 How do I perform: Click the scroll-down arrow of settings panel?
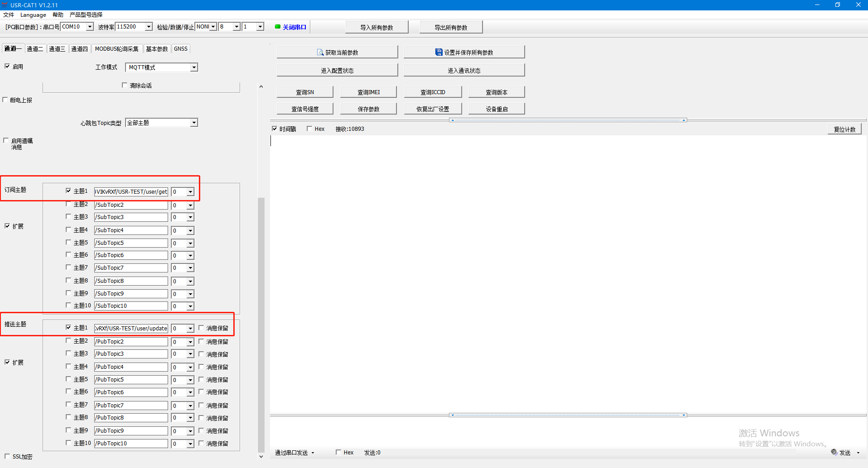[x=261, y=456]
